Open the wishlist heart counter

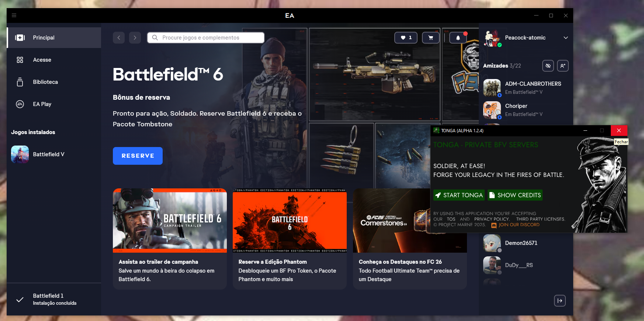[406, 38]
